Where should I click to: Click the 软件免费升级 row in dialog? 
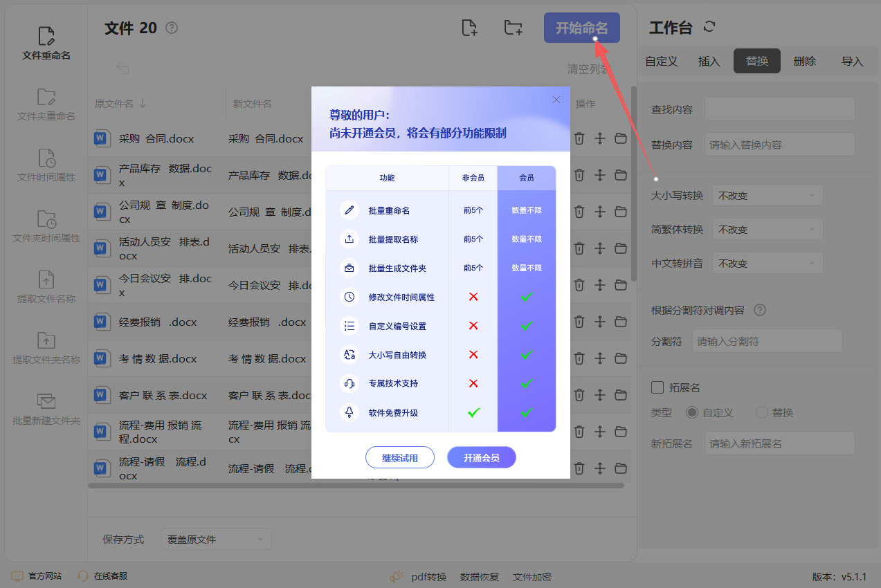coord(441,412)
